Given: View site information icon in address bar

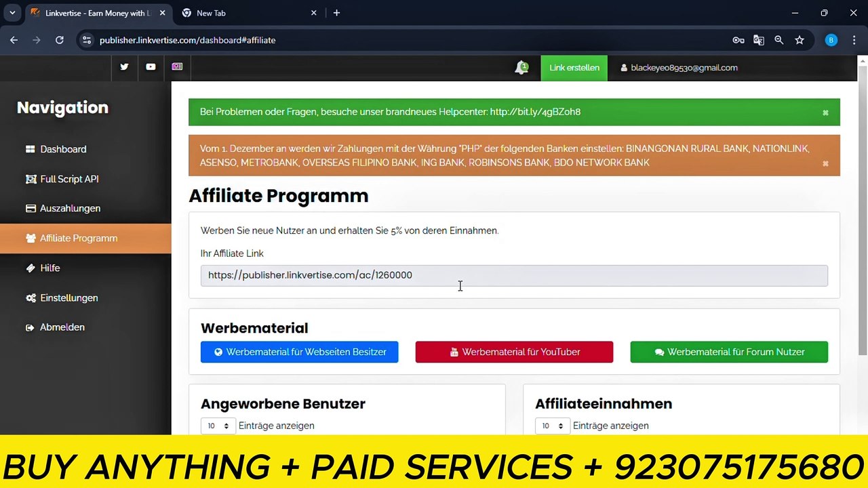Looking at the screenshot, I should [x=86, y=40].
